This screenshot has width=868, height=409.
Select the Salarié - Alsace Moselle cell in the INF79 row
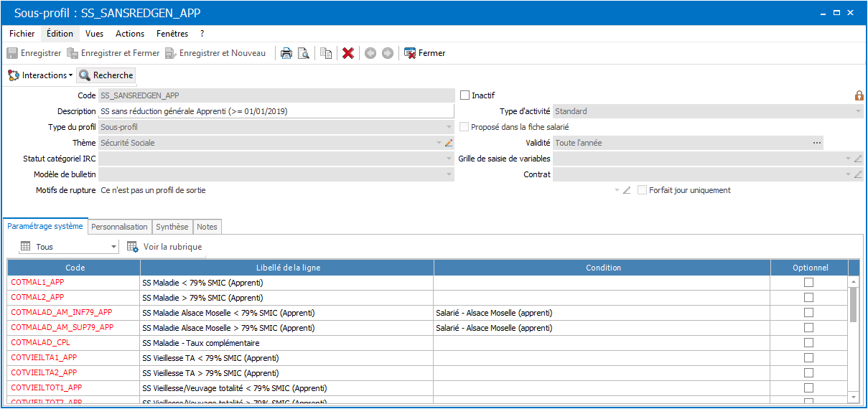click(603, 313)
